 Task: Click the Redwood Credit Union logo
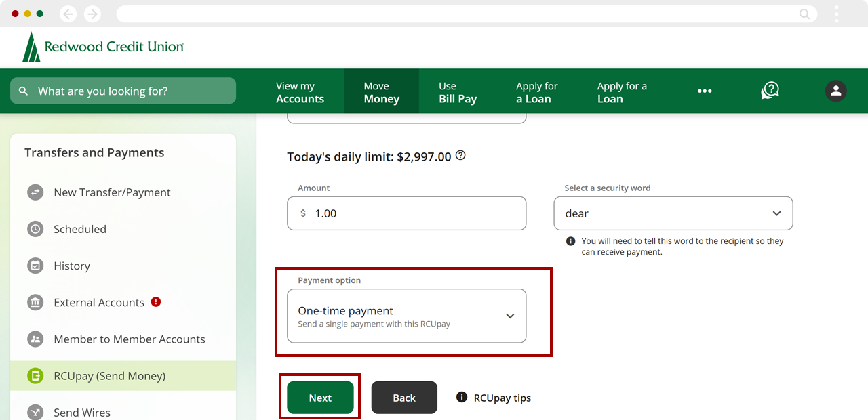[x=103, y=47]
